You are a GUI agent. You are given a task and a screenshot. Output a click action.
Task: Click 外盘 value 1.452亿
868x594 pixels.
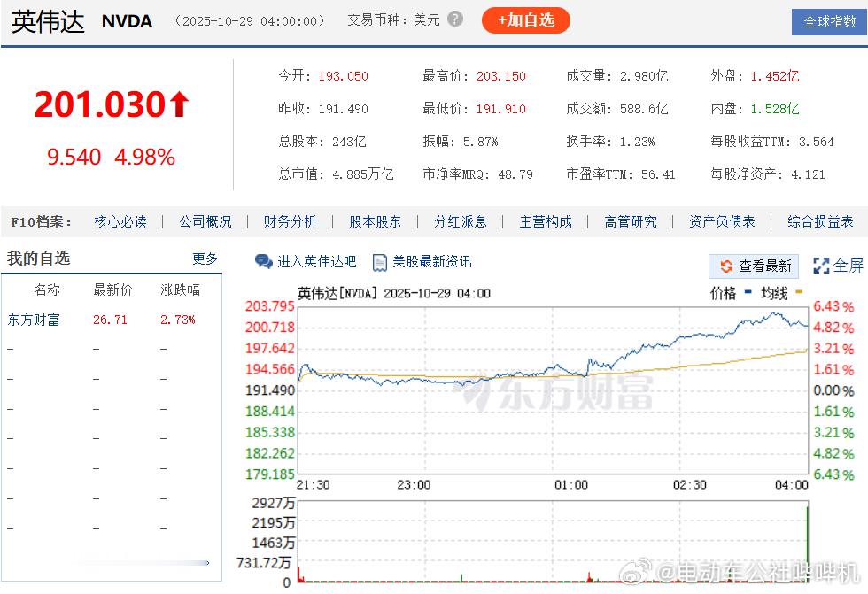click(775, 76)
